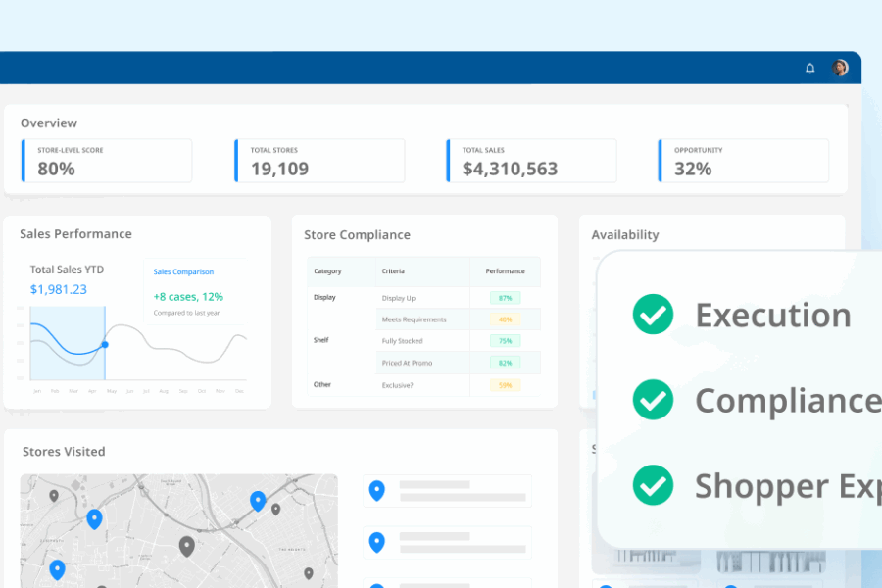Open the first store entry in the visited list

coord(447,491)
